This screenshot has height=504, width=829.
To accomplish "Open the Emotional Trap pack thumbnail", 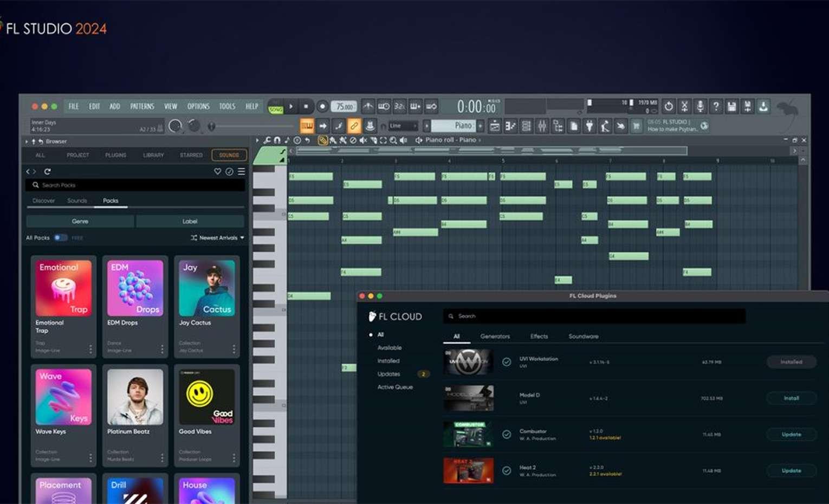I will 63,288.
